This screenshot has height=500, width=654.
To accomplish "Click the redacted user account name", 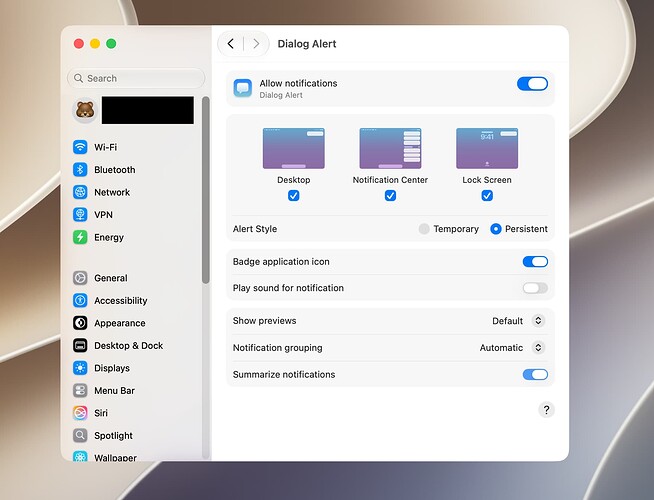I will click(x=148, y=110).
